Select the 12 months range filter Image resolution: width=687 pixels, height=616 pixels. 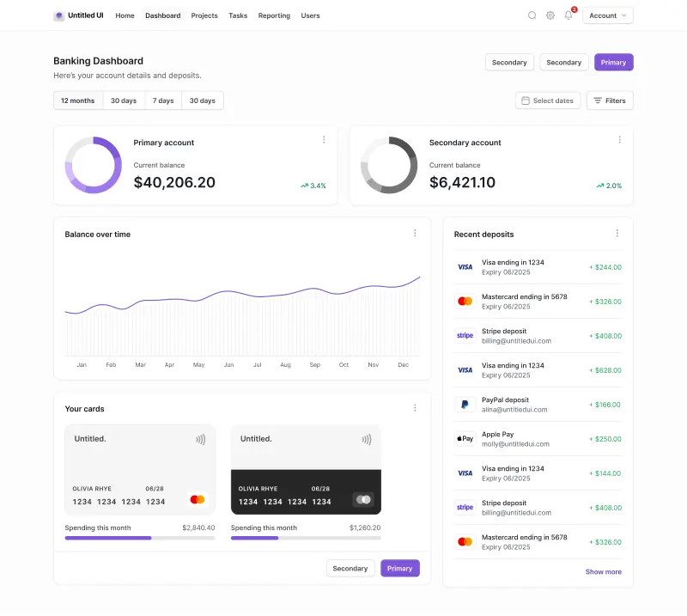[x=77, y=101]
